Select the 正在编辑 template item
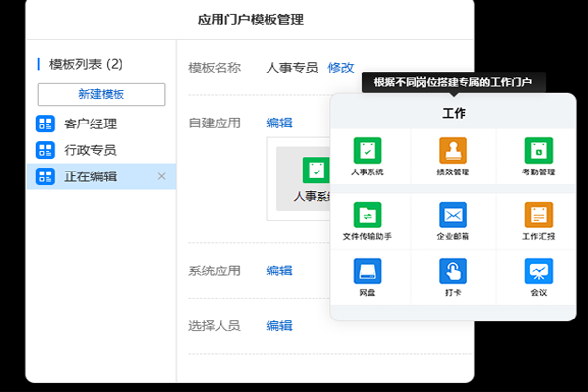588x392 pixels. click(x=90, y=176)
